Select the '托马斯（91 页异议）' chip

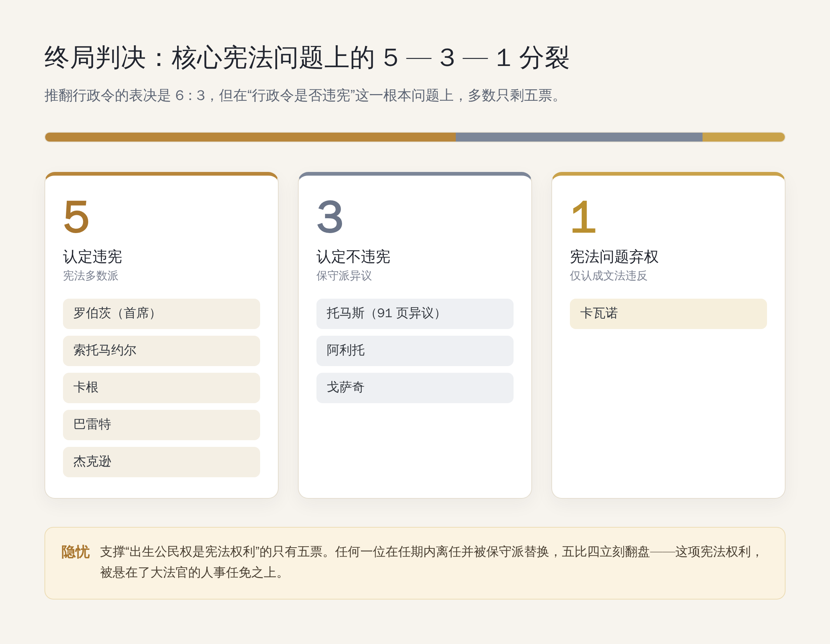(415, 314)
